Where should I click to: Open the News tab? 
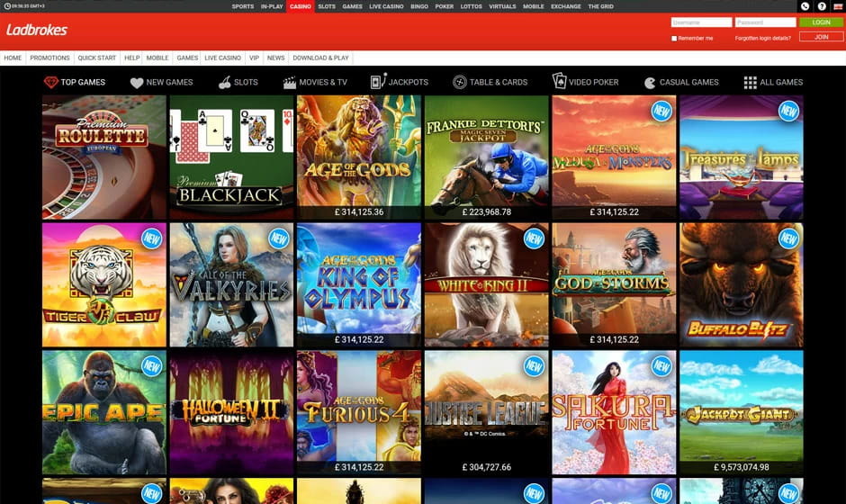[275, 58]
